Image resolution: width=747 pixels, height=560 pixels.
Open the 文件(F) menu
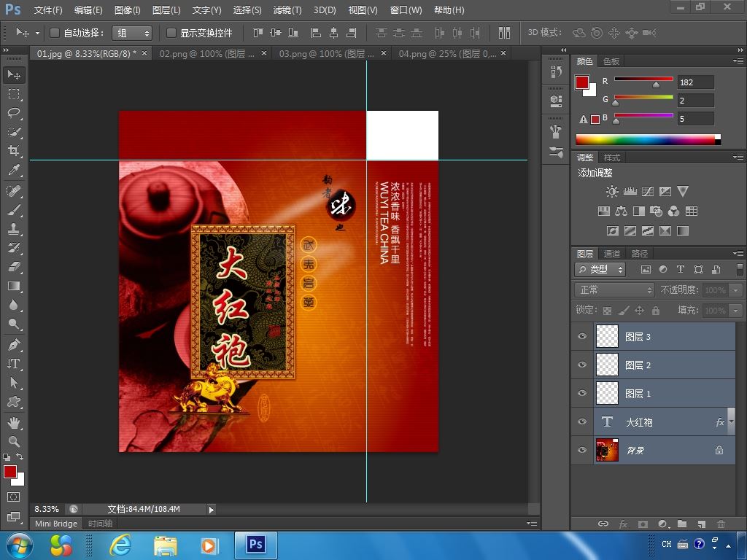pos(48,10)
